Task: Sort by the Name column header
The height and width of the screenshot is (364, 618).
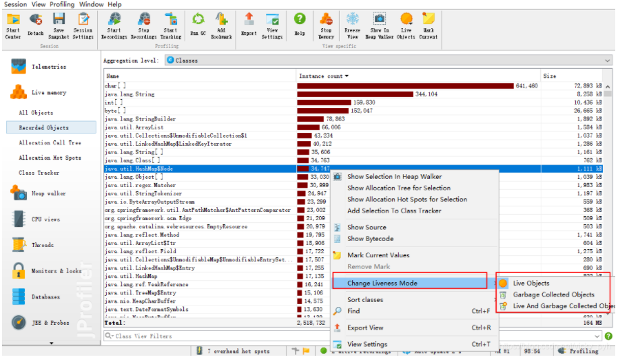Action: [200, 76]
